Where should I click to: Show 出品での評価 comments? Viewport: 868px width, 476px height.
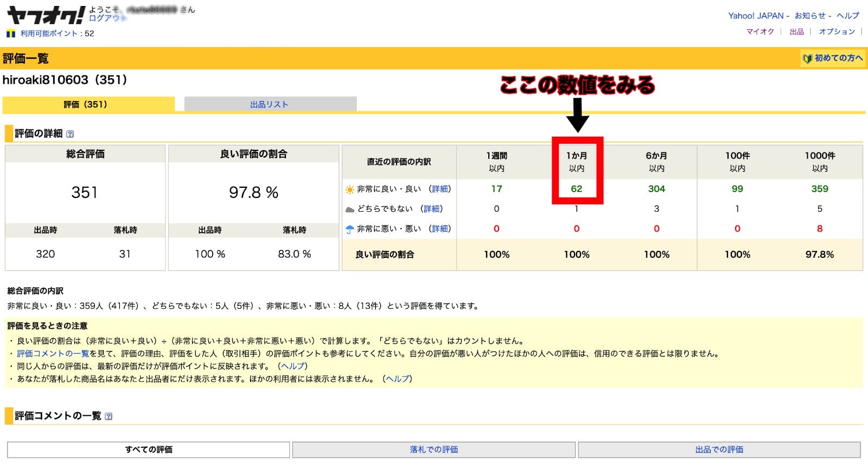(719, 449)
